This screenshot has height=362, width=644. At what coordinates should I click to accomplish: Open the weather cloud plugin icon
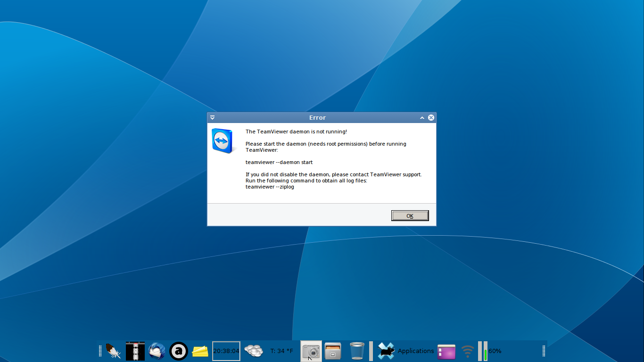(x=254, y=351)
